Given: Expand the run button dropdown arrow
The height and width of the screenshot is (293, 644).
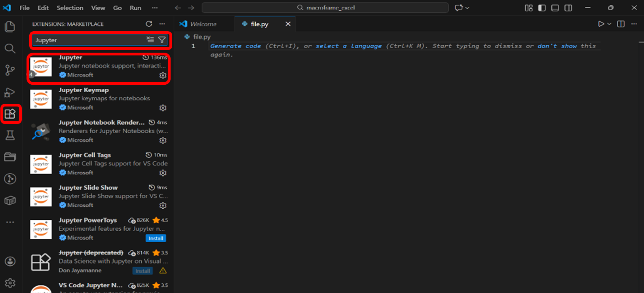Looking at the screenshot, I should pyautogui.click(x=609, y=24).
